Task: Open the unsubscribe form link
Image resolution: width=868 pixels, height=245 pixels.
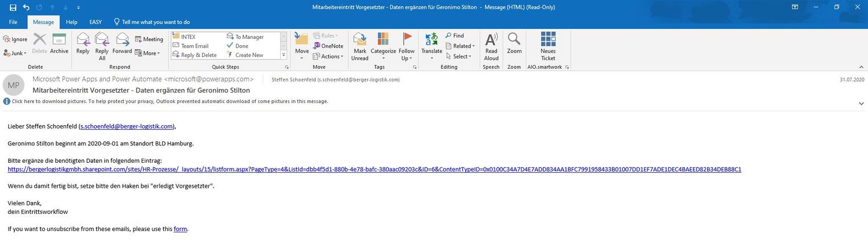Action: (181, 229)
